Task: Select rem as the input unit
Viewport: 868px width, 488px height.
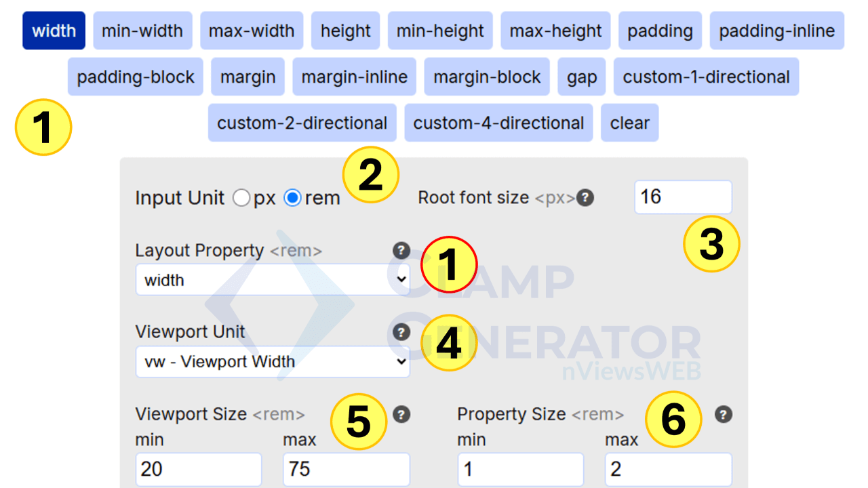Action: tap(292, 198)
